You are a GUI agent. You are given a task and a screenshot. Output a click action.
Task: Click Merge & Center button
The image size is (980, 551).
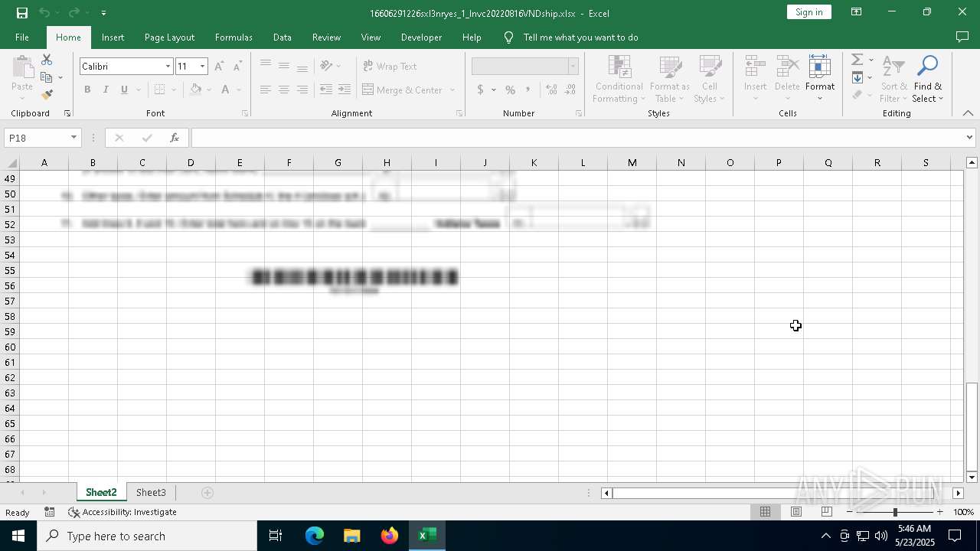coord(403,90)
